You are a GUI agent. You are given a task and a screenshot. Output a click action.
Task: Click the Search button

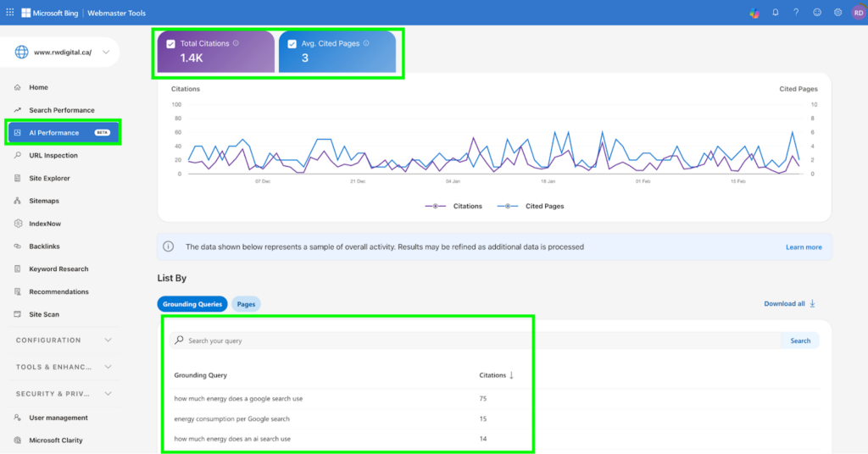coord(800,340)
